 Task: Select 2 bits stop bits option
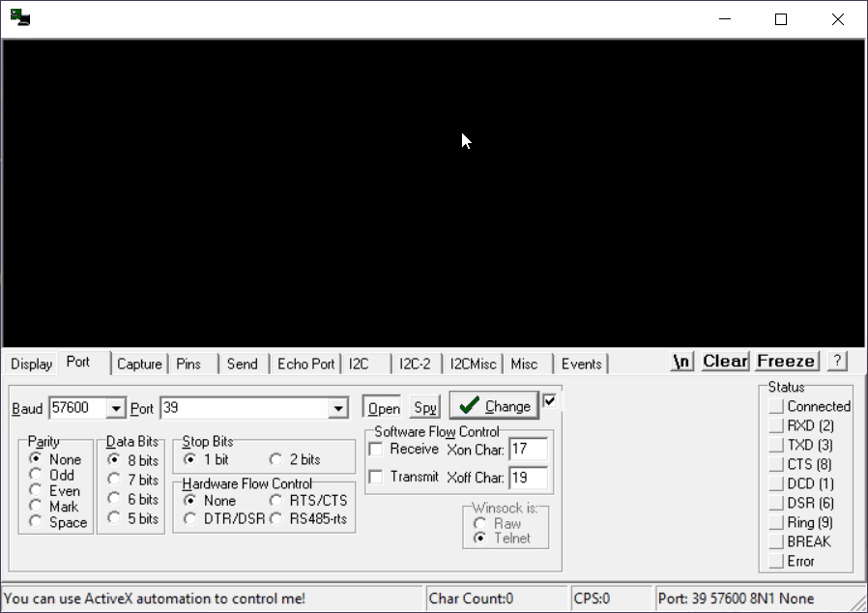[276, 460]
